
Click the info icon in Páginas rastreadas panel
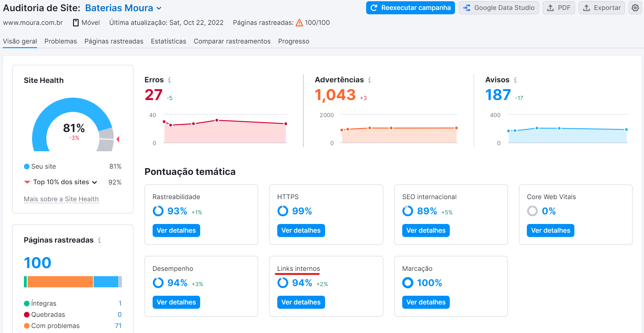point(99,240)
